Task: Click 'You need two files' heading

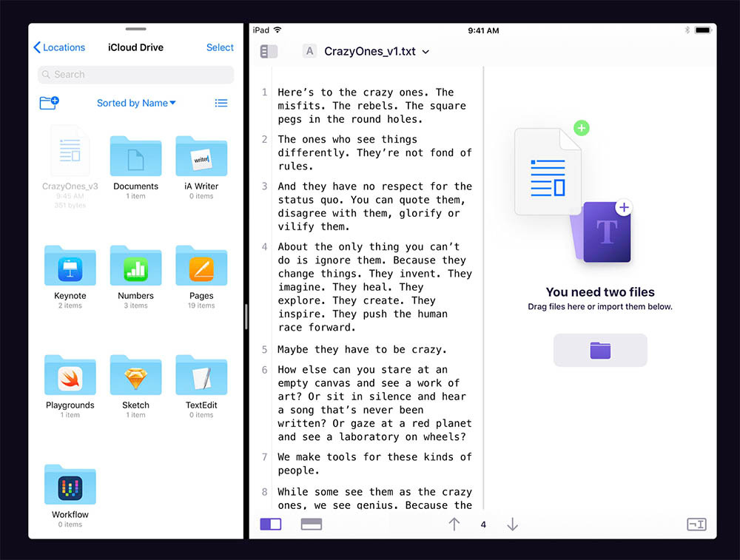Action: 600,292
